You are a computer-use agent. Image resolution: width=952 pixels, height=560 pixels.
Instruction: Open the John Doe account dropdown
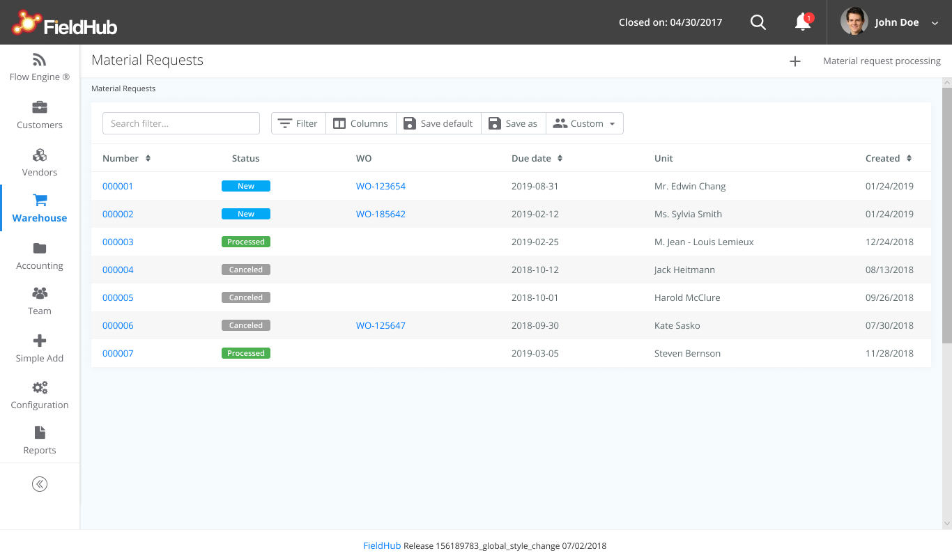tap(896, 22)
